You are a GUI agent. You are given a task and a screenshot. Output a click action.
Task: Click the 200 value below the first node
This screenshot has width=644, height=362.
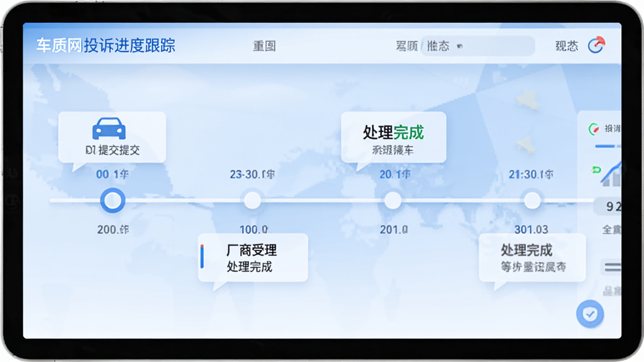coord(113,229)
